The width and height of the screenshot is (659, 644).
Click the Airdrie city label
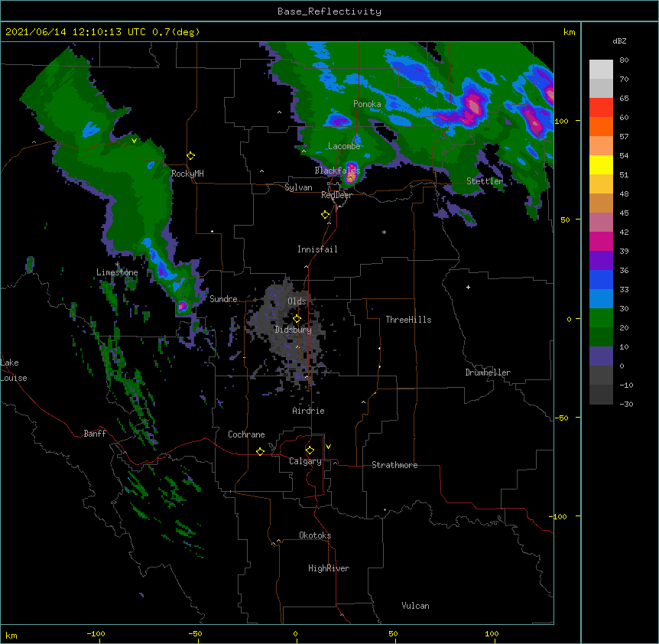(x=309, y=411)
